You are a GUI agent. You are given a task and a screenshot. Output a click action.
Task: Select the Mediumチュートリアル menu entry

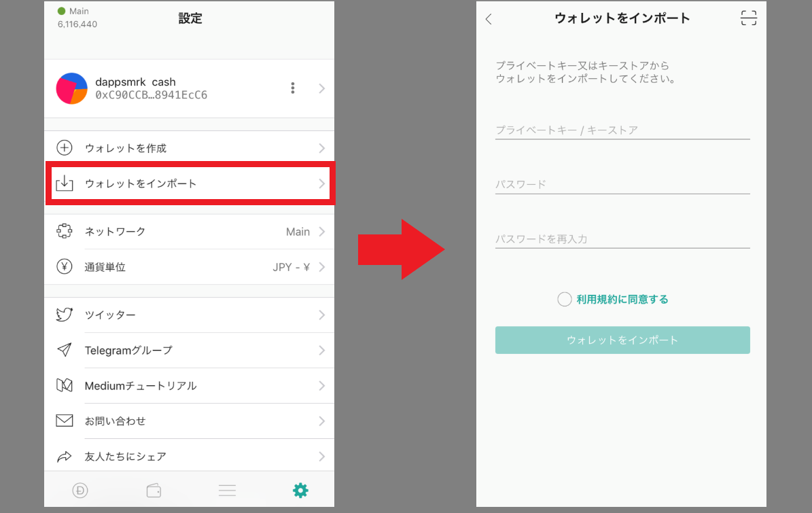click(189, 386)
